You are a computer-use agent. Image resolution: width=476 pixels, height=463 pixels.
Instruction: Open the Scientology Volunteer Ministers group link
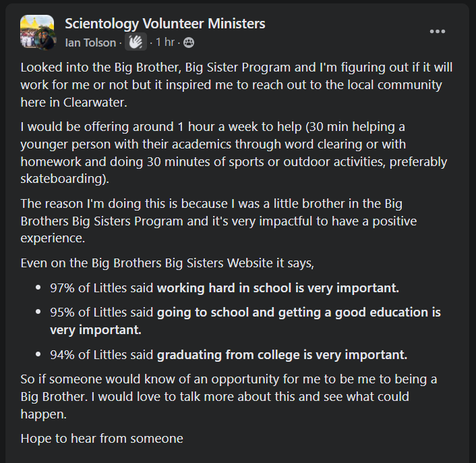click(165, 24)
